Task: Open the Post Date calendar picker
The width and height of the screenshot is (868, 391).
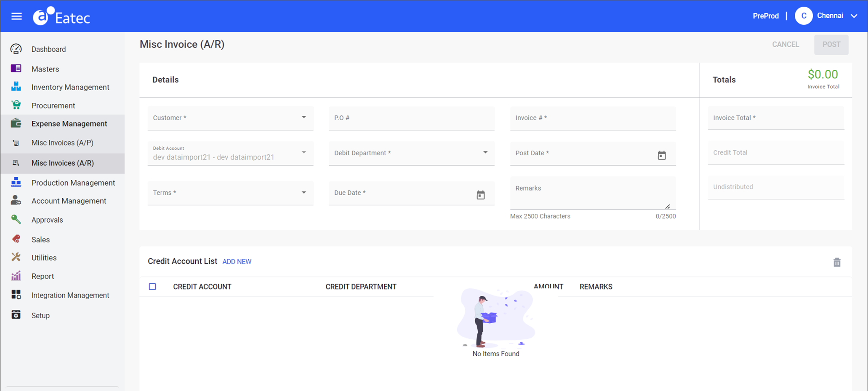Action: pos(662,155)
